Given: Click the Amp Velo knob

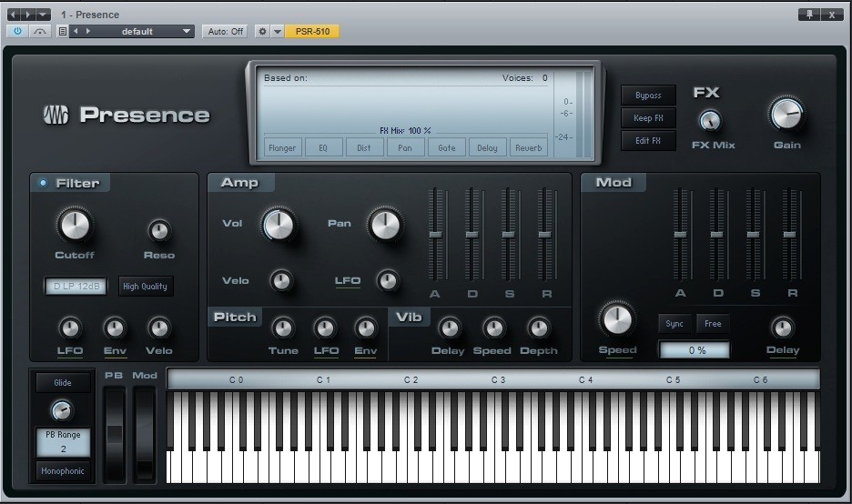Looking at the screenshot, I should (x=281, y=280).
